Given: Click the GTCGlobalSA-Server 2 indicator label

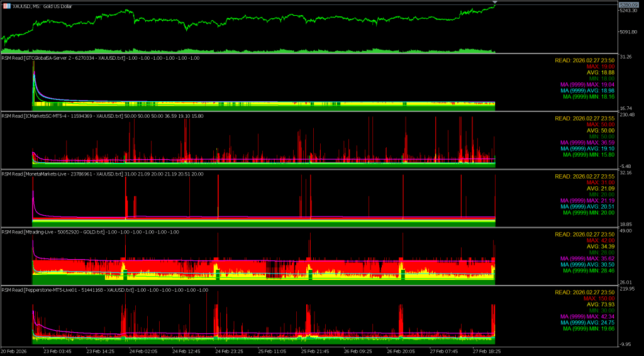Looking at the screenshot, I should (101, 58).
